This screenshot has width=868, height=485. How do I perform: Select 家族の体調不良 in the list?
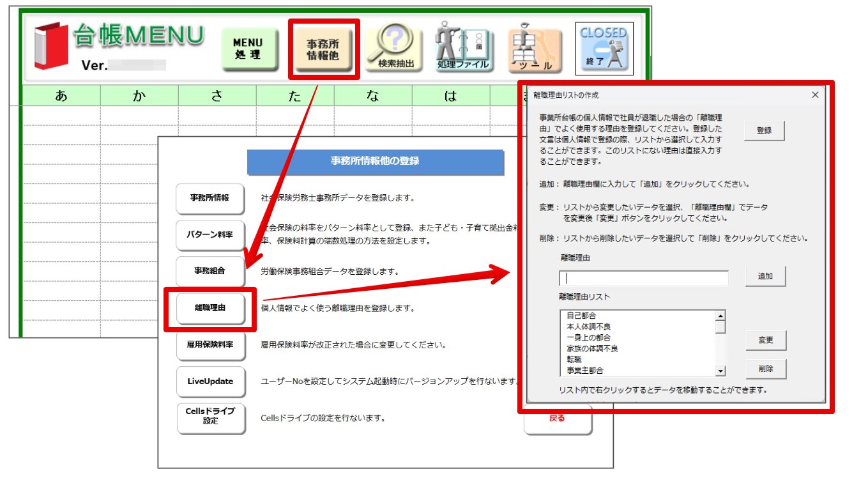(637, 348)
